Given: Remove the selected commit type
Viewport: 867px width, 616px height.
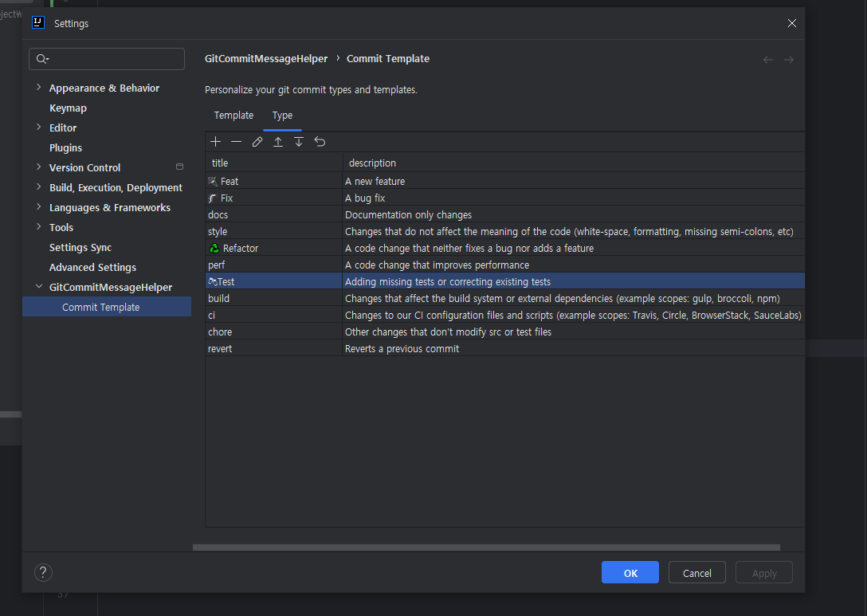Looking at the screenshot, I should [236, 142].
